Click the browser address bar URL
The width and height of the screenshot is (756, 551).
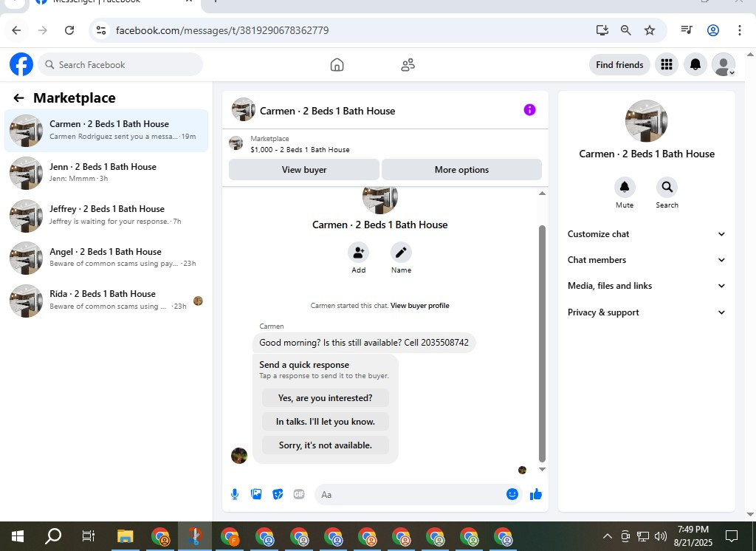point(222,30)
